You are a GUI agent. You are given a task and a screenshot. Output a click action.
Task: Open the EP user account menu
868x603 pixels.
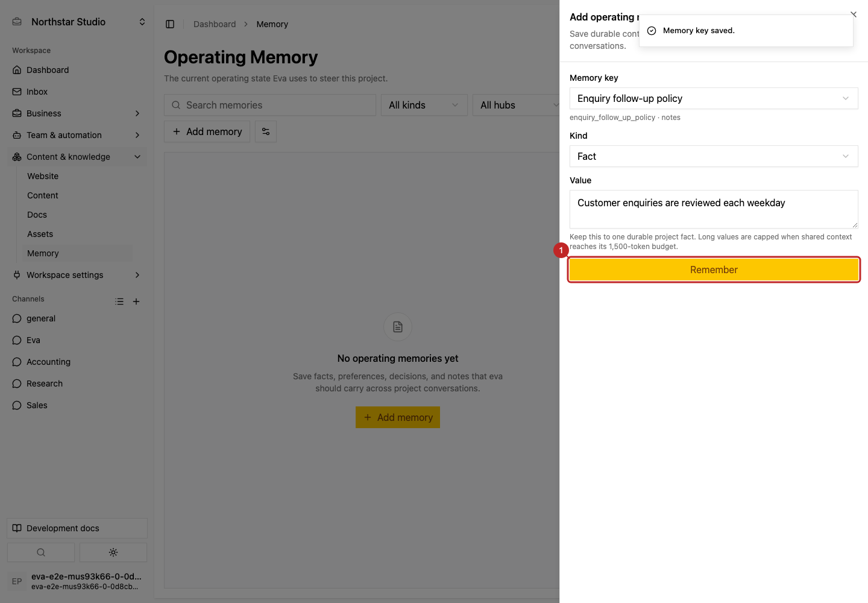(77, 581)
